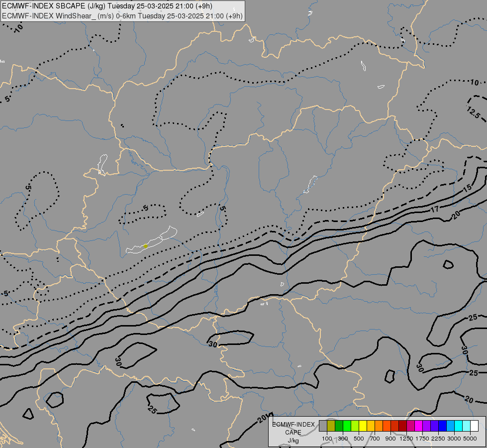Click the 1250 legend tick label
487x448 pixels.
[x=406, y=439]
